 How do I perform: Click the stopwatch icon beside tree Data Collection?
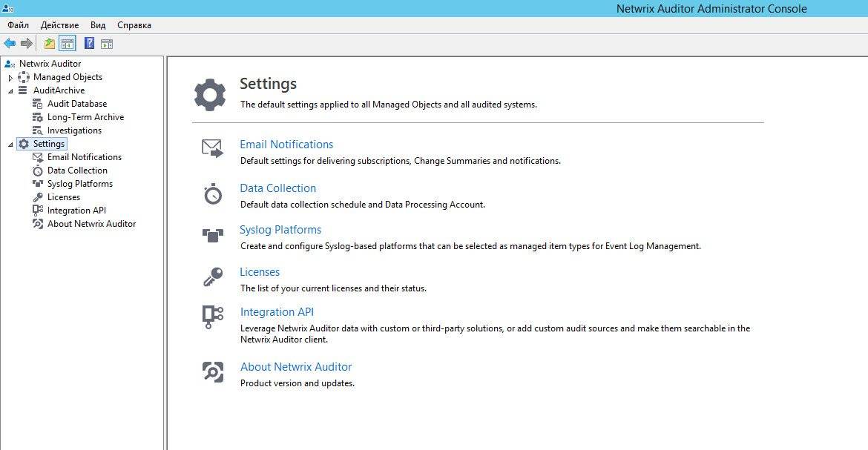pyautogui.click(x=38, y=171)
